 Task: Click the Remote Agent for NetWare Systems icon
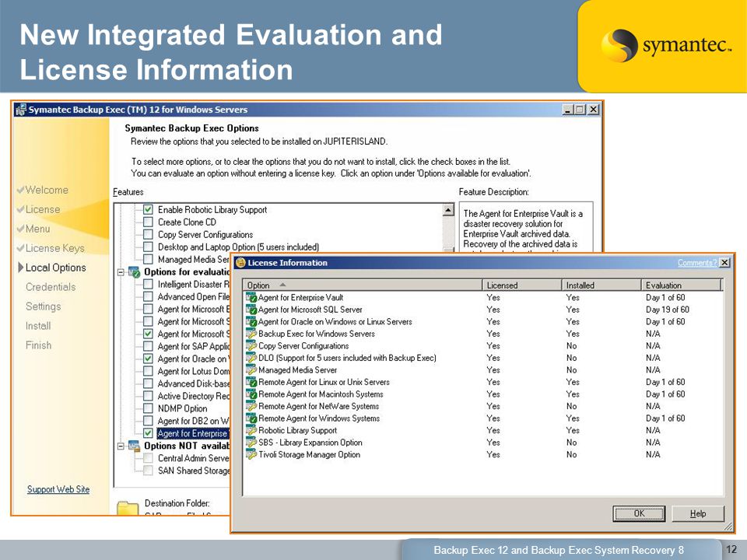pyautogui.click(x=251, y=406)
